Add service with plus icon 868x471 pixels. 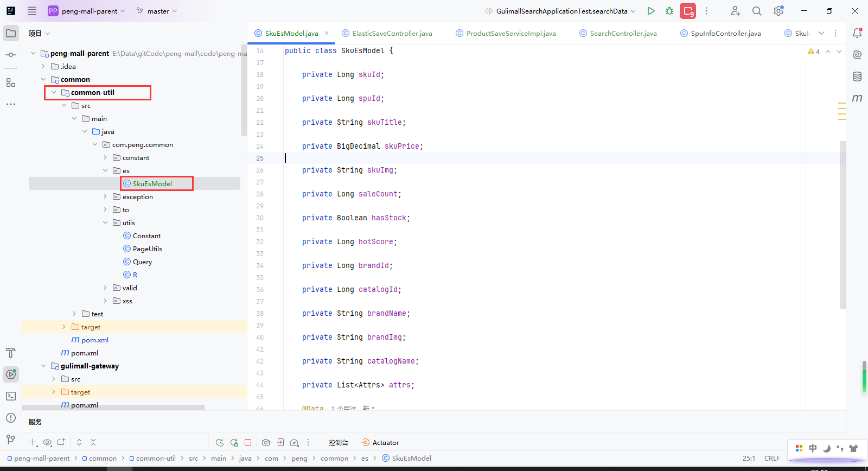[33, 442]
